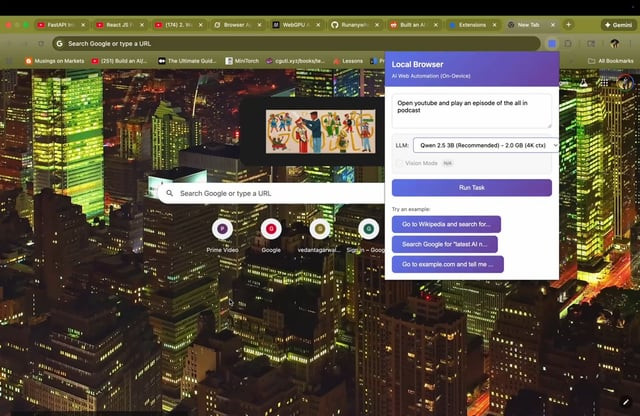Close the WebGPU tab

click(318, 25)
